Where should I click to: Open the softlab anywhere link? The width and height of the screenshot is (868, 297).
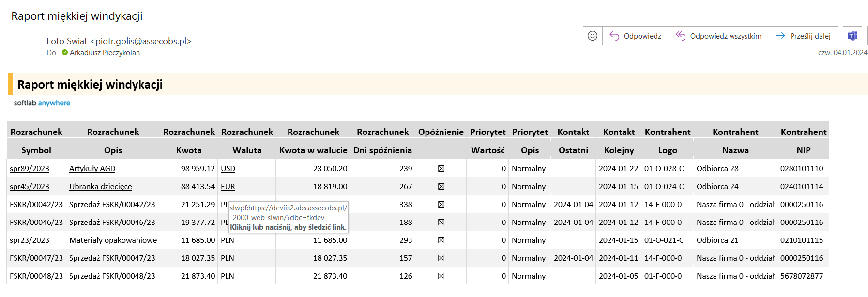point(42,103)
